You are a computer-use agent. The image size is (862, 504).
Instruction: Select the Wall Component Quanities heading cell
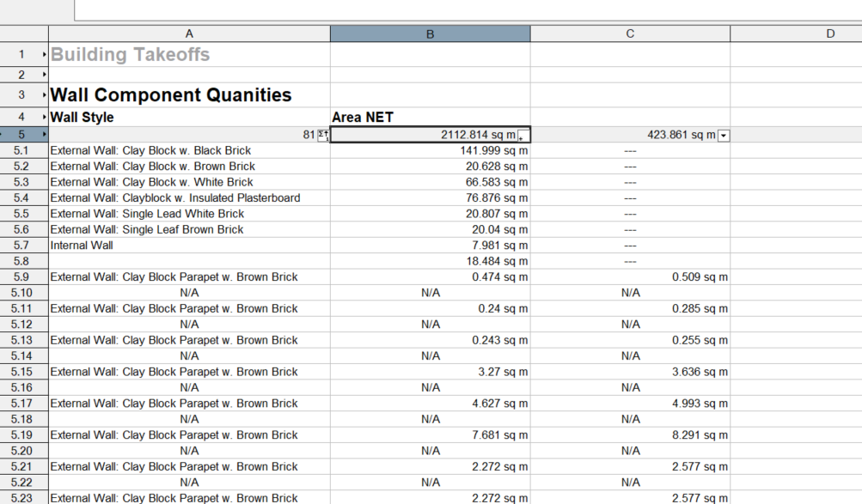click(189, 95)
